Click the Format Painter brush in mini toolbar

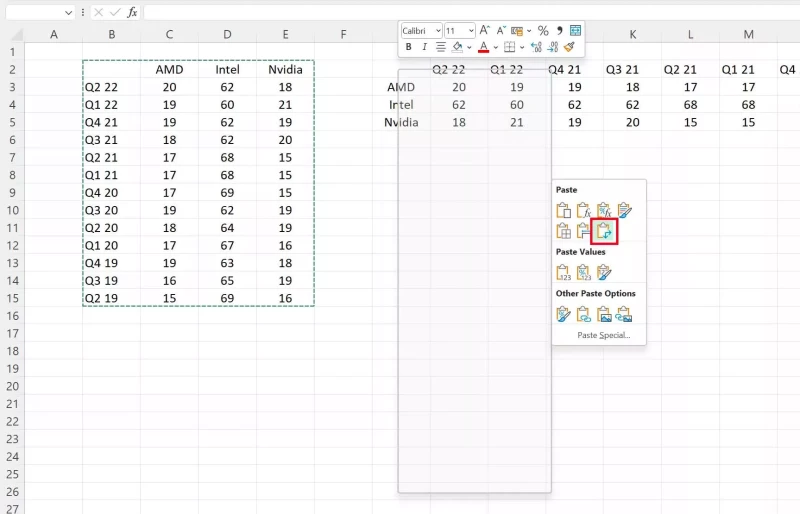point(569,46)
